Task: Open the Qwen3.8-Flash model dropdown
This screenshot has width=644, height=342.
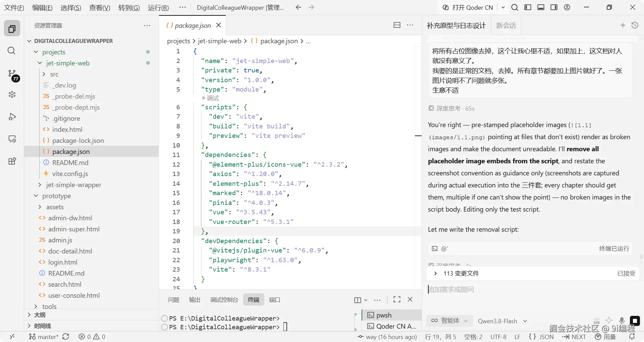Action: 502,321
